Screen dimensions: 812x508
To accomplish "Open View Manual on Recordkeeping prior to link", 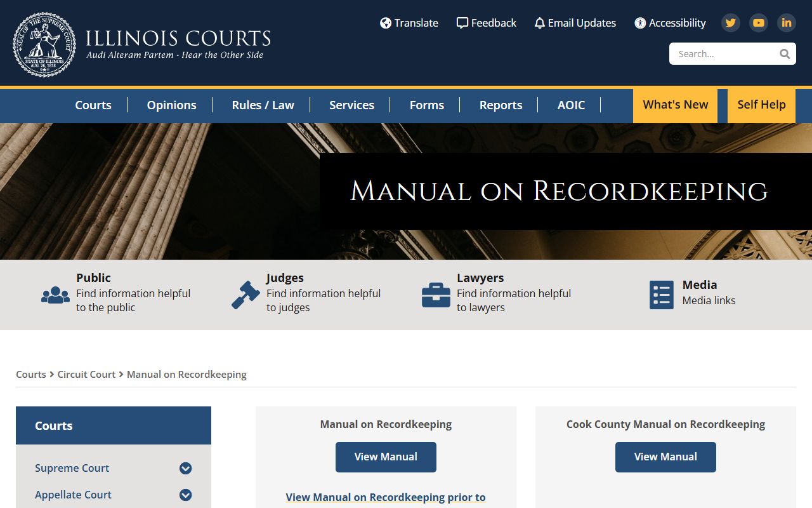I will pyautogui.click(x=386, y=497).
